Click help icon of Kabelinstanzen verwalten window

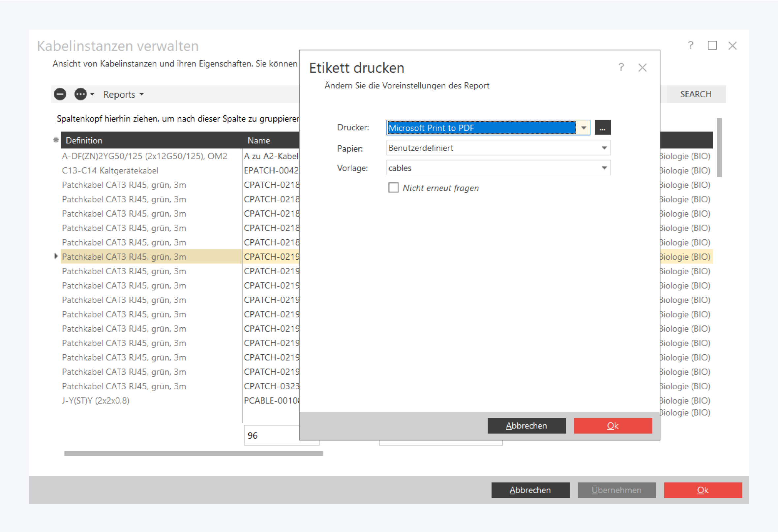click(690, 45)
